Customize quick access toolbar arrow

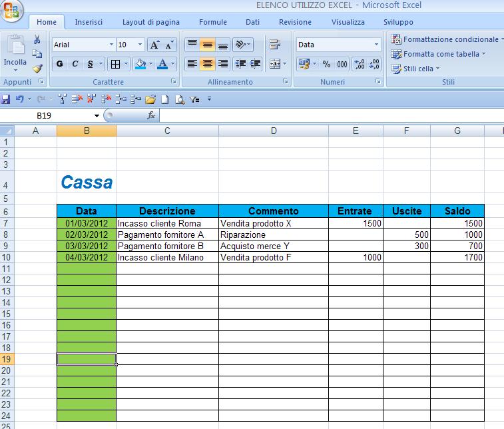pos(209,99)
